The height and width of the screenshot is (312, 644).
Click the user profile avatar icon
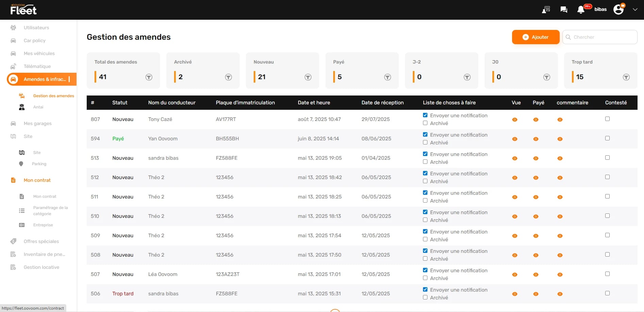(x=618, y=10)
